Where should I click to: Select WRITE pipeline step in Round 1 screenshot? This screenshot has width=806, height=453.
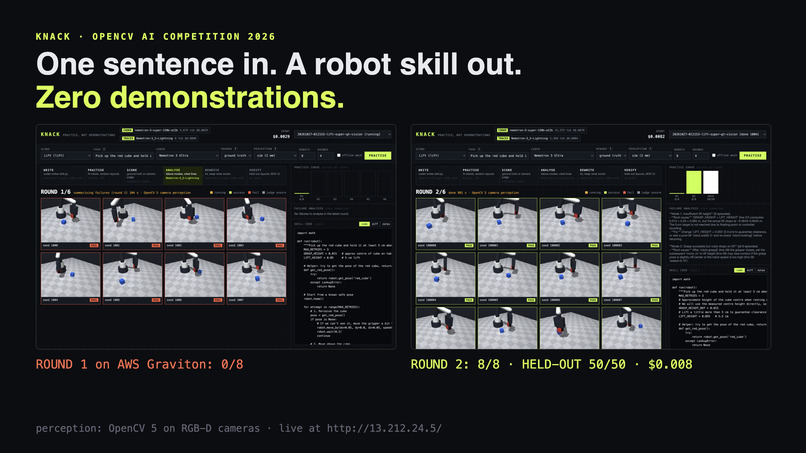click(63, 175)
